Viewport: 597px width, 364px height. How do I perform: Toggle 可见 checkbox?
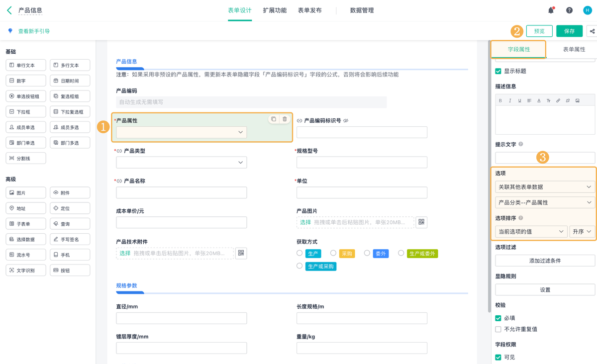click(498, 357)
